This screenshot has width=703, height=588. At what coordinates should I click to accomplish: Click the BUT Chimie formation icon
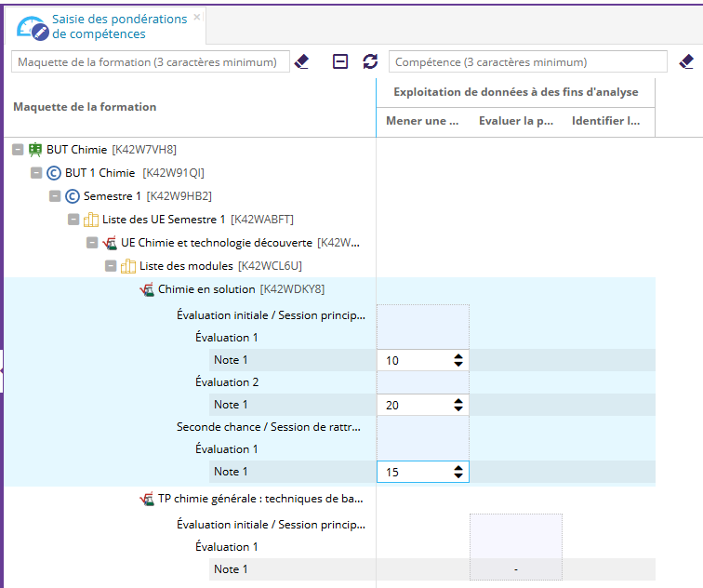tap(35, 149)
